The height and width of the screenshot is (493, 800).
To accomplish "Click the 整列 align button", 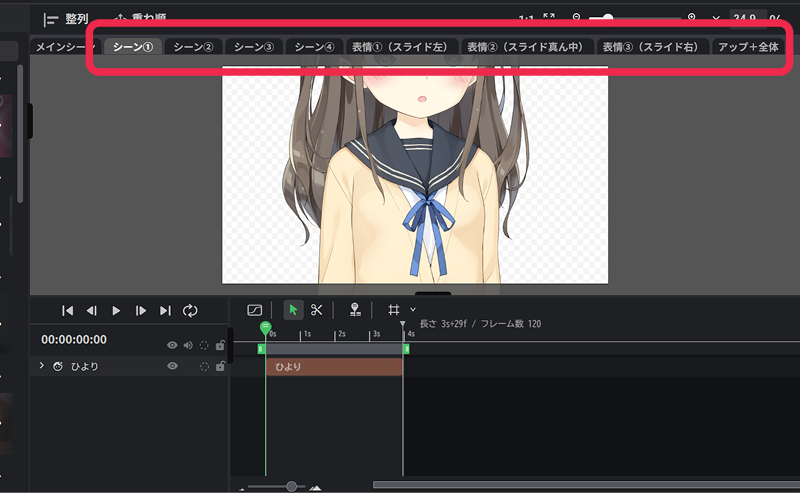I will pyautogui.click(x=67, y=18).
